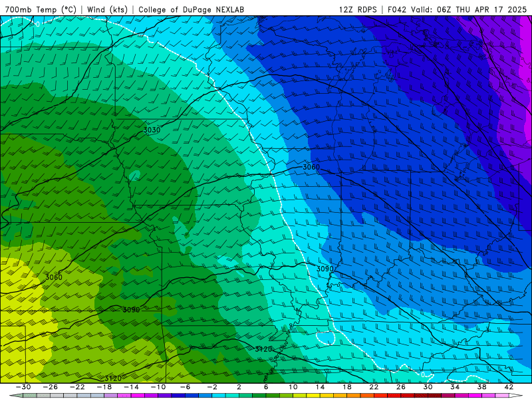Click the '3030' height contour label

pyautogui.click(x=152, y=130)
